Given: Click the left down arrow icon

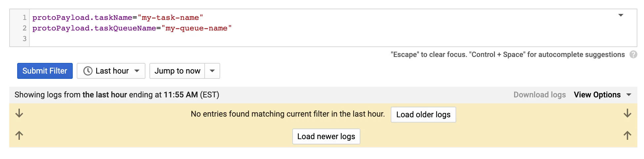Looking at the screenshot, I should [x=19, y=114].
